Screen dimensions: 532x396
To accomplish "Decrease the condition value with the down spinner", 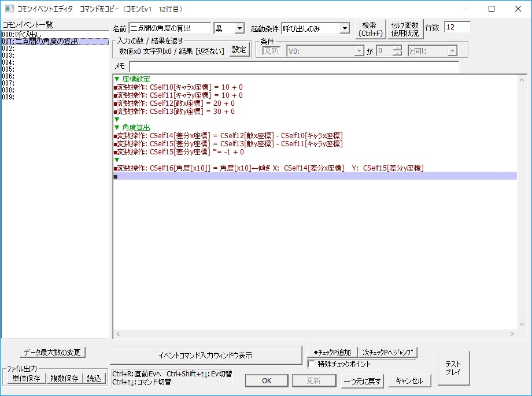I will [x=397, y=53].
